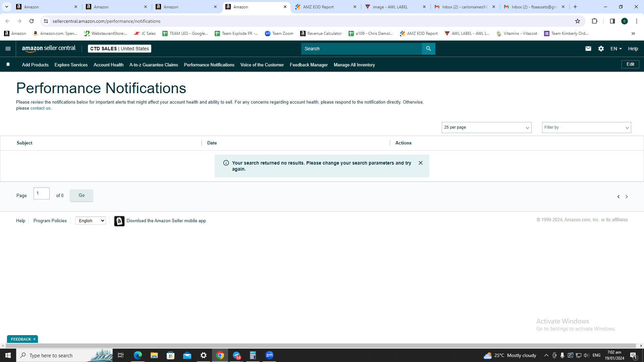The height and width of the screenshot is (362, 644).
Task: Reload the page in Chrome
Action: tap(32, 21)
